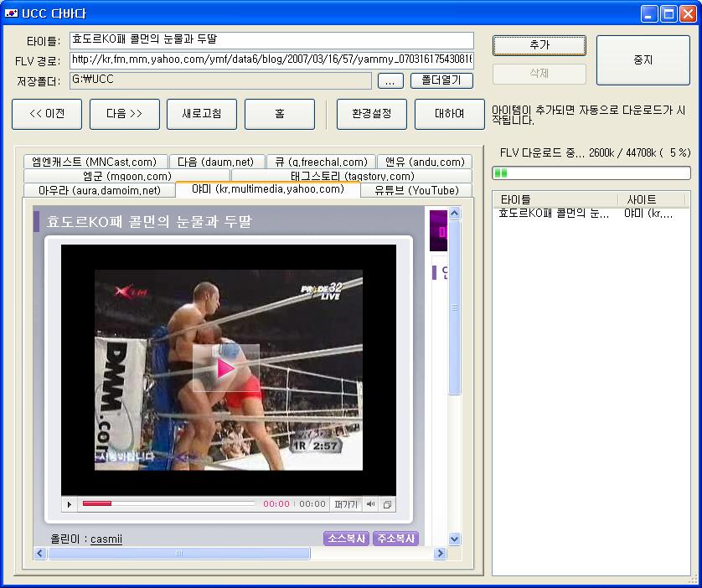Click the horizontal scroll right arrow
This screenshot has width=702, height=588.
point(440,554)
